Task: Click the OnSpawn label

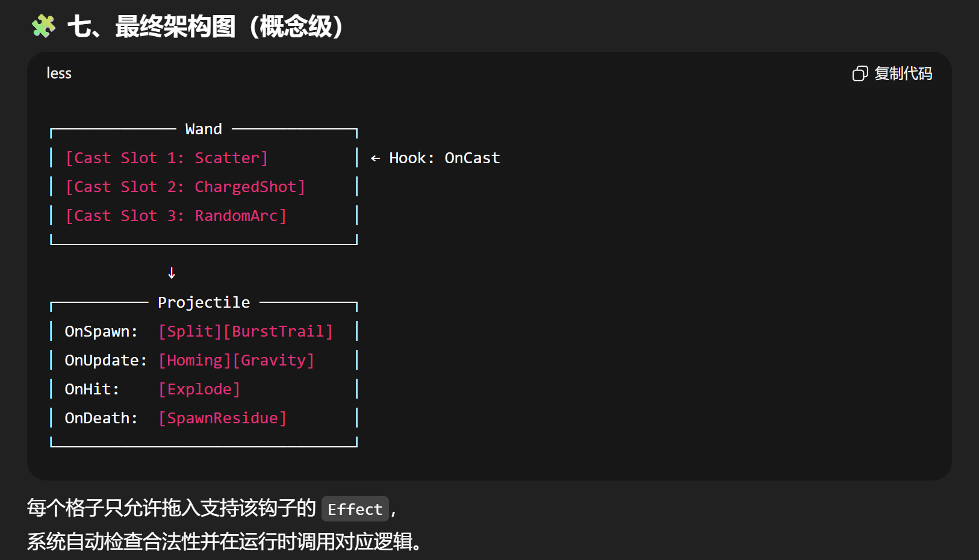Action: (101, 331)
